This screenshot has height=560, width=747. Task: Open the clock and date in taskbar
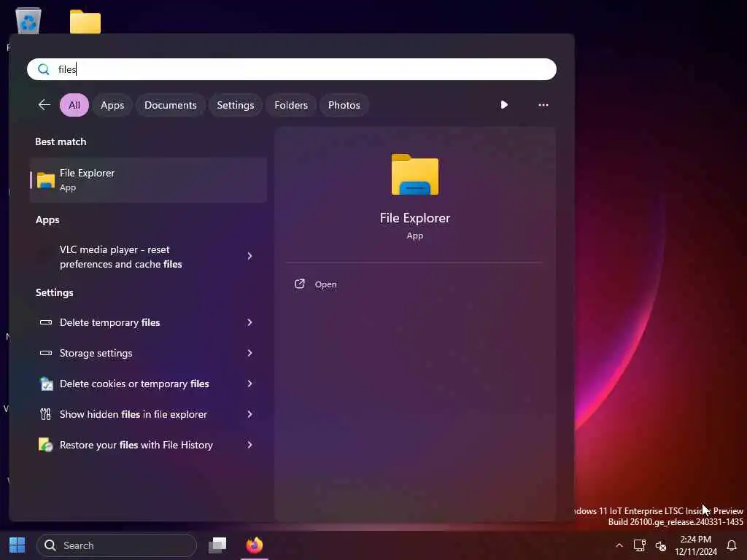[x=695, y=545]
